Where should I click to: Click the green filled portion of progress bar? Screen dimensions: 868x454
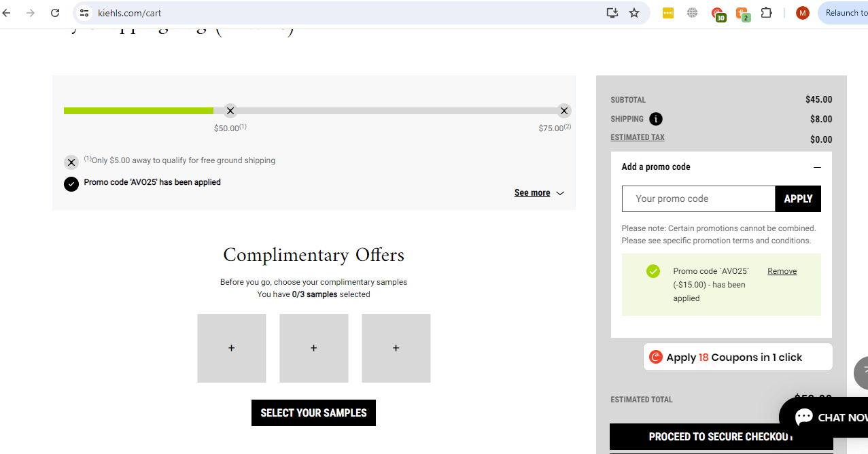139,111
